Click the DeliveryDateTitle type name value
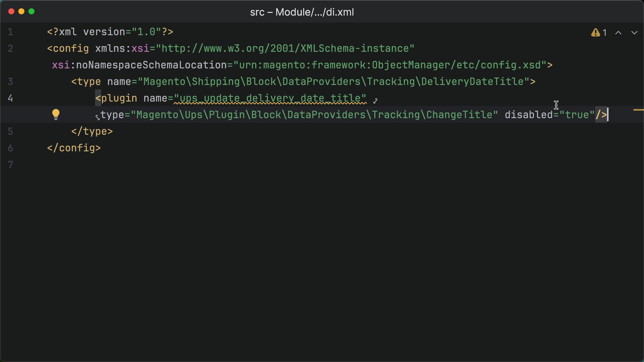The image size is (644, 362). (x=333, y=81)
